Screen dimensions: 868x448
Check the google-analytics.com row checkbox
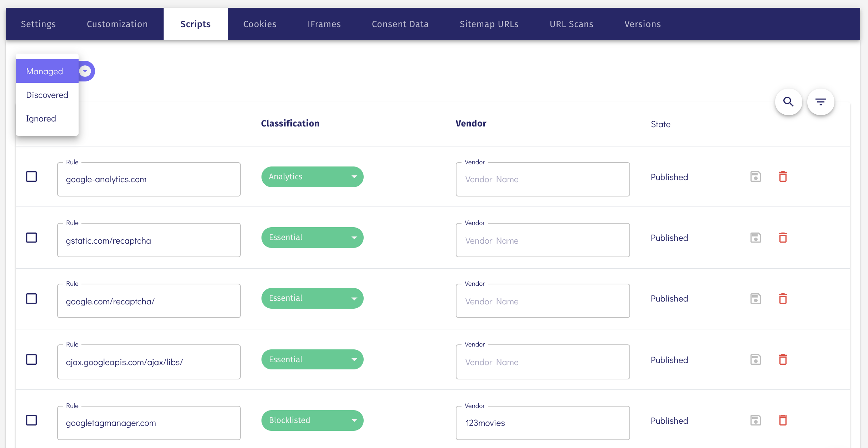coord(31,176)
